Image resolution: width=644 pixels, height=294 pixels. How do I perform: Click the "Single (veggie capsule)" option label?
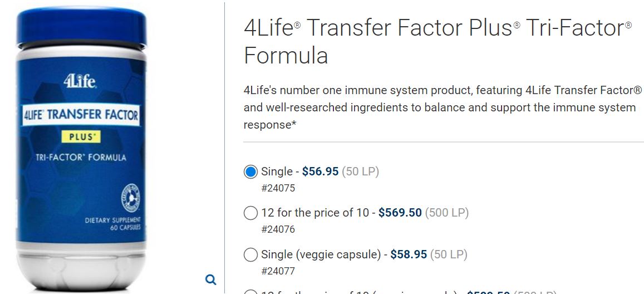tap(321, 254)
